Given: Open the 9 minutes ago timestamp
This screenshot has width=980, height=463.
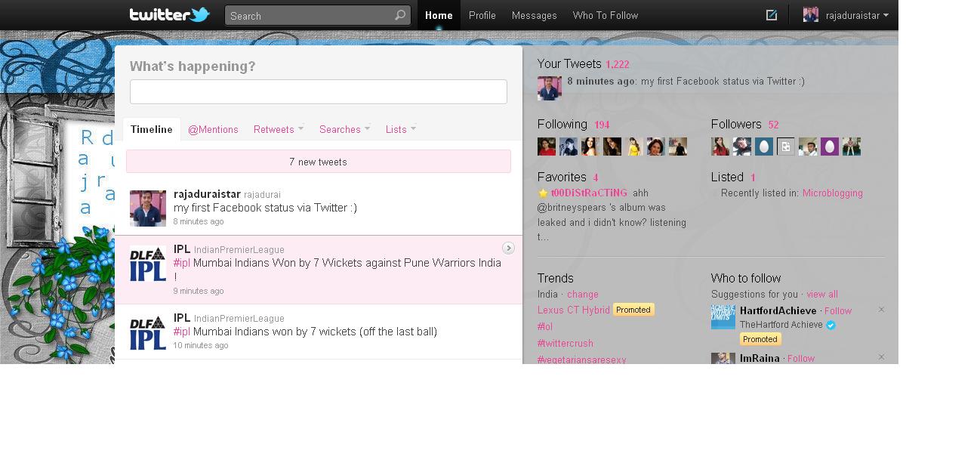Looking at the screenshot, I should click(x=199, y=291).
